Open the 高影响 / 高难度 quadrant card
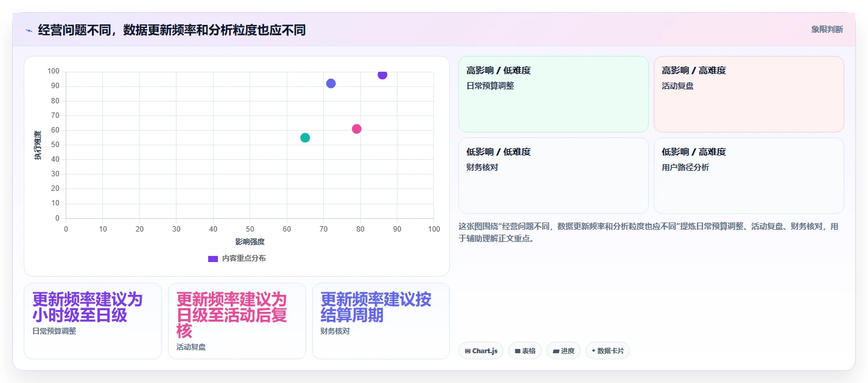This screenshot has height=383, width=868. (x=749, y=94)
